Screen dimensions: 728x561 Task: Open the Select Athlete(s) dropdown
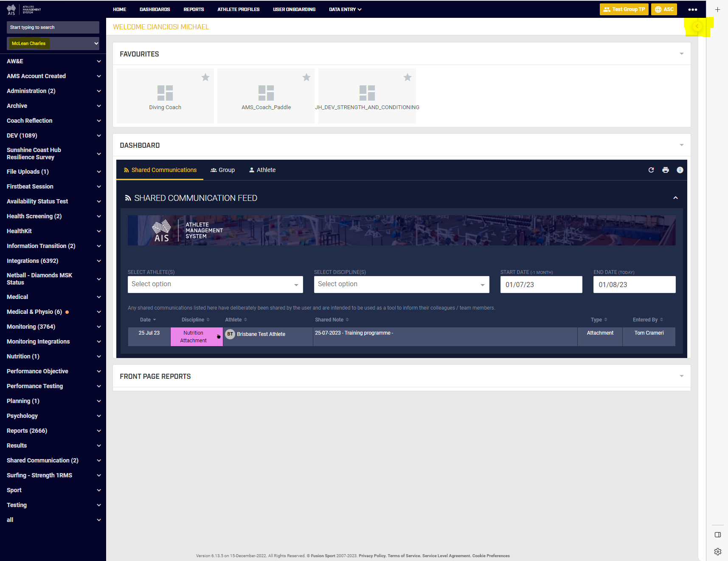pyautogui.click(x=215, y=285)
